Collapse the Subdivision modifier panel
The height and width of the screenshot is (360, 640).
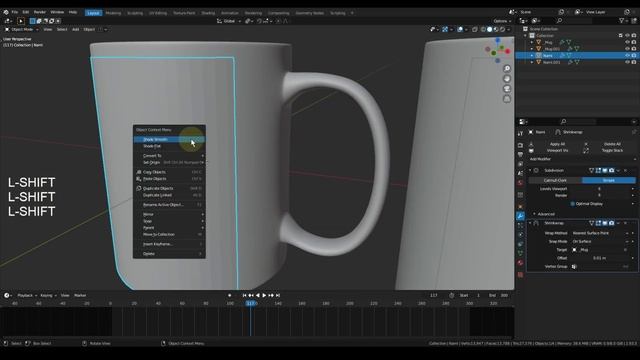(530, 171)
